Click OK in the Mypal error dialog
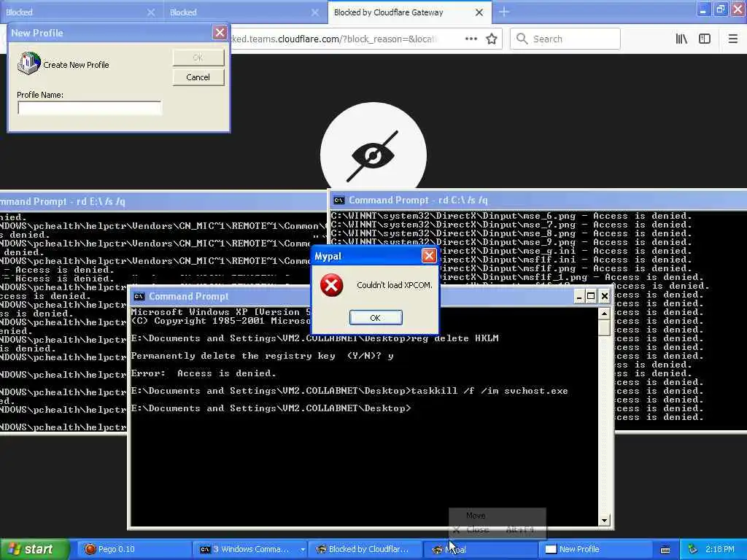This screenshot has height=560, width=747. [376, 318]
